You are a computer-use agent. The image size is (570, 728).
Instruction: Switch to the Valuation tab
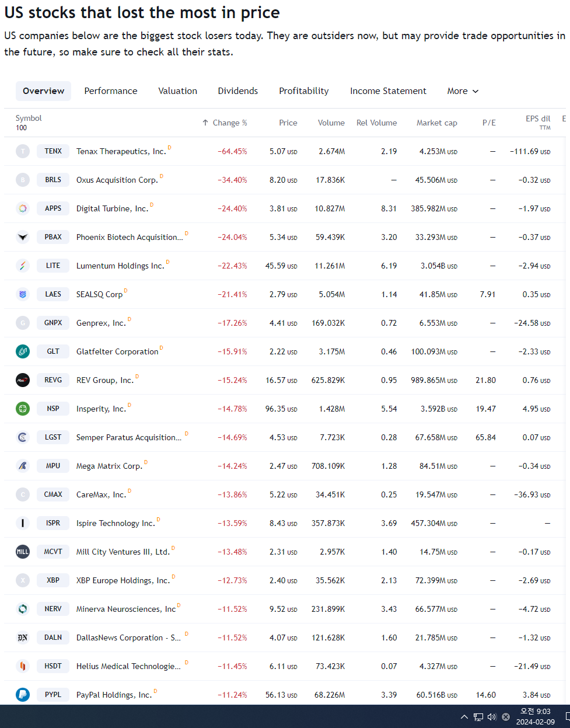tap(178, 91)
